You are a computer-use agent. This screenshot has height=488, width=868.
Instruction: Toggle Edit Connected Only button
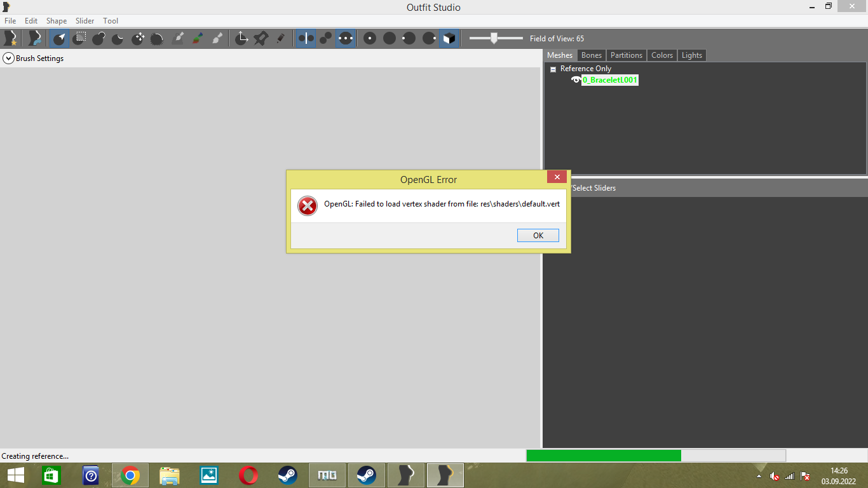click(x=325, y=38)
